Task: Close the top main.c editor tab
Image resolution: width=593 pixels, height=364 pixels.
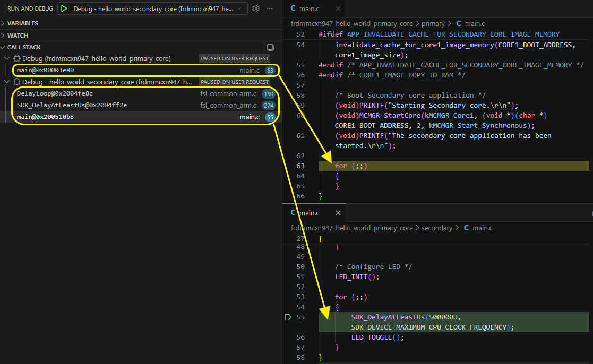Action: tap(338, 8)
